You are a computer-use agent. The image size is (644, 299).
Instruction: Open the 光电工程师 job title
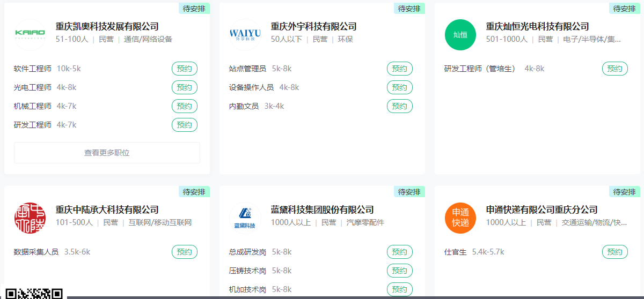click(33, 87)
